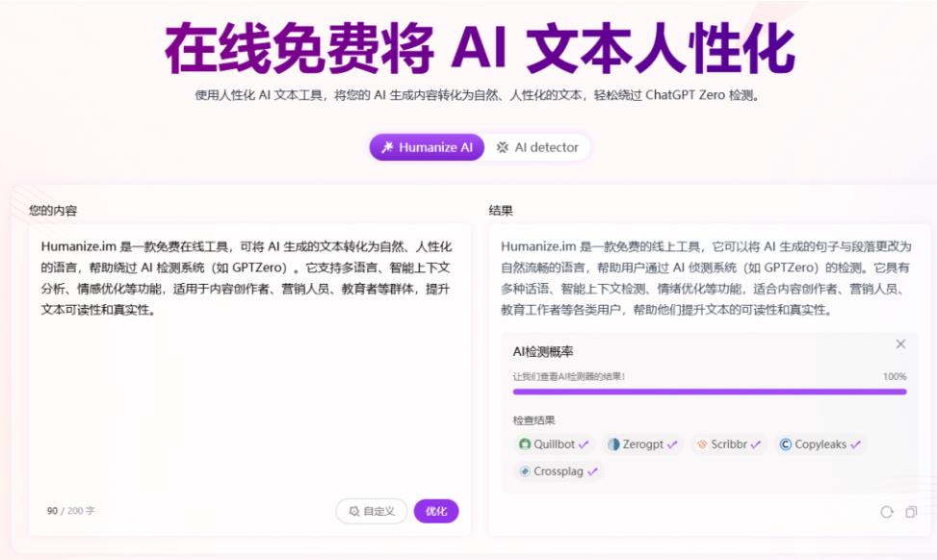This screenshot has height=560, width=937.
Task: Click the checkmark next to Copyleaks
Action: point(855,445)
